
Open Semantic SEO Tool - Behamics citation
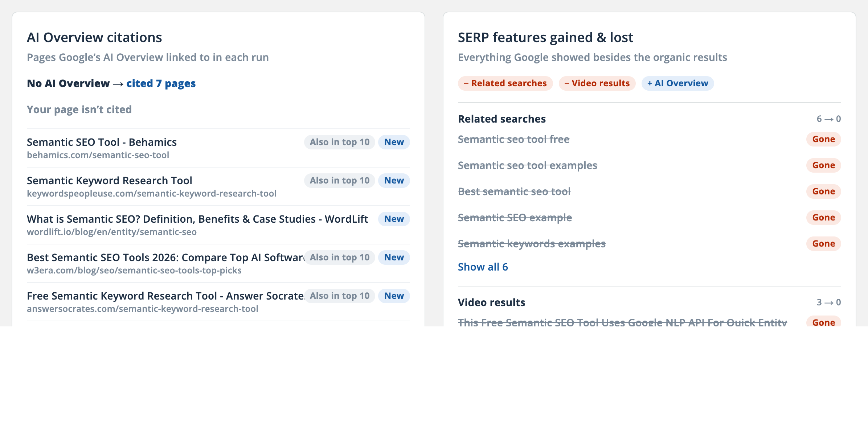(x=102, y=142)
